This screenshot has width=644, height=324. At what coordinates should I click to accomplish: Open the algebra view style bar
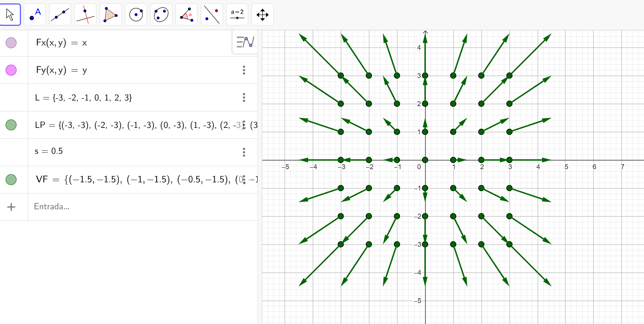tap(245, 42)
